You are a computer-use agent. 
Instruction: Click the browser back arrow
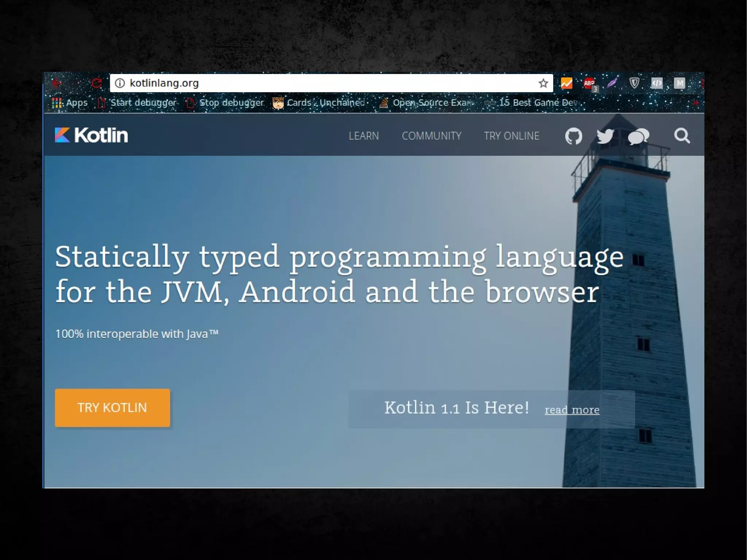tap(57, 83)
